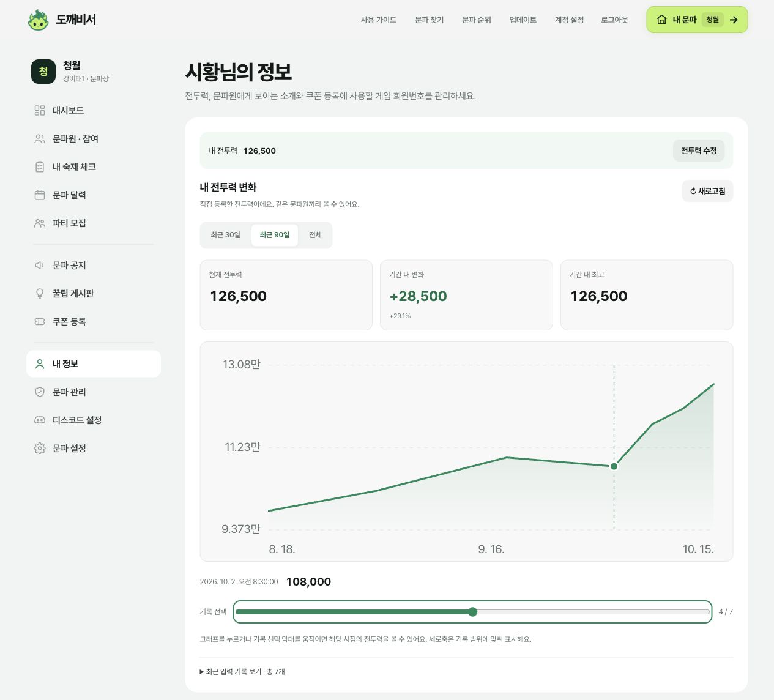The width and height of the screenshot is (774, 700).
Task: Click the 문파 공지 megaphone icon
Action: (x=40, y=265)
